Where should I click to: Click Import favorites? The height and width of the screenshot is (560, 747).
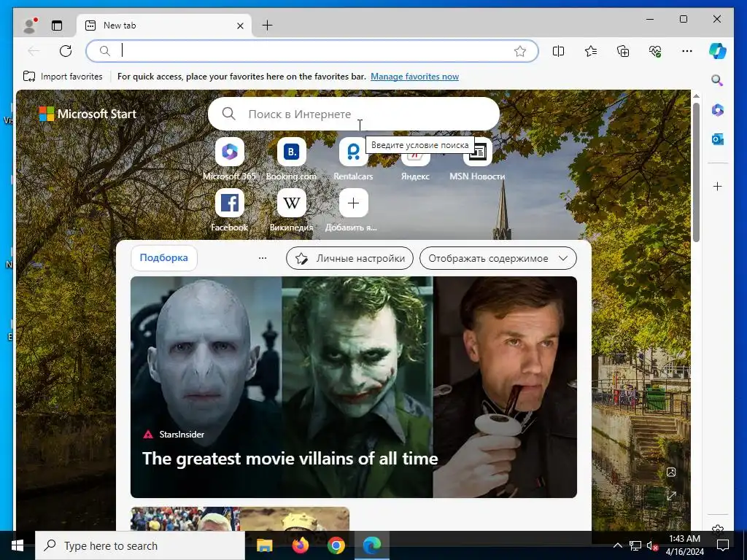63,76
